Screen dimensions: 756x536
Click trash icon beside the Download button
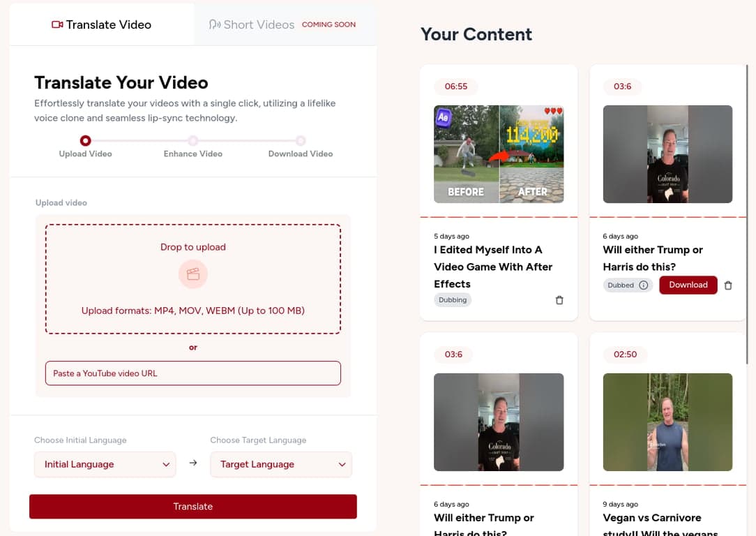coord(728,285)
